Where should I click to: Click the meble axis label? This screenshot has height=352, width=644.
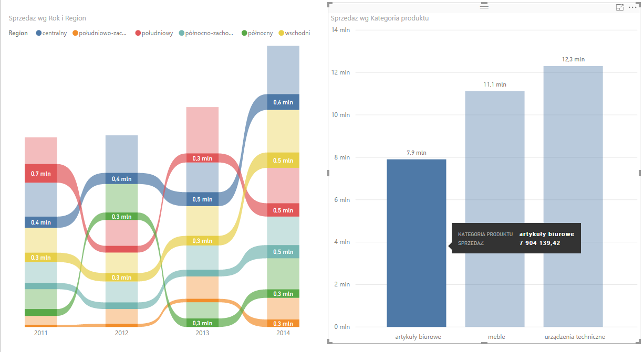(496, 337)
